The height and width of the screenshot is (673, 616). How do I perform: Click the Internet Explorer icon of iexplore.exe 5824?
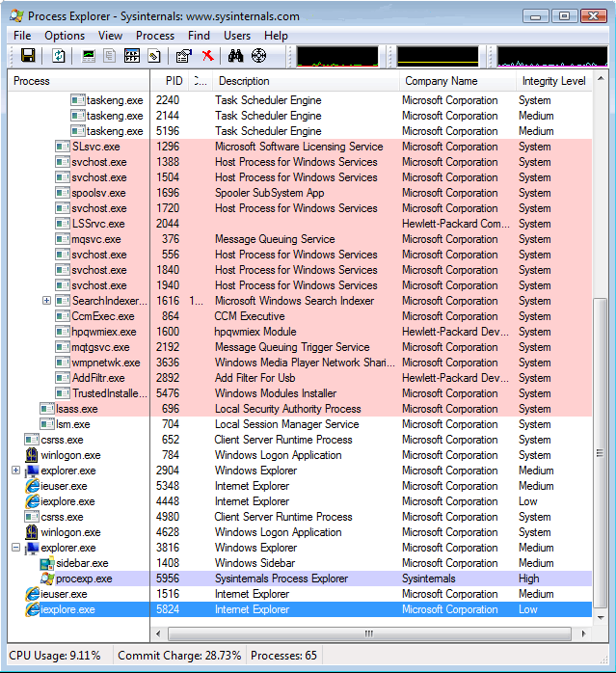(x=32, y=609)
